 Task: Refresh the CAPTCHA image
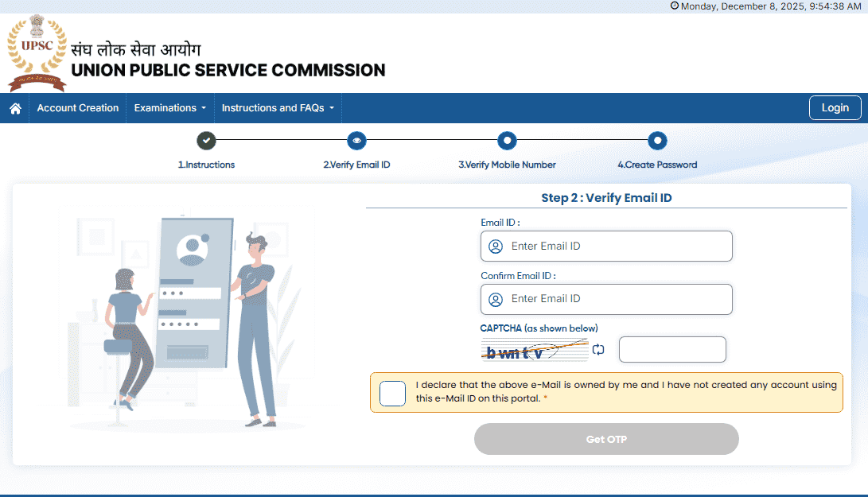click(597, 349)
